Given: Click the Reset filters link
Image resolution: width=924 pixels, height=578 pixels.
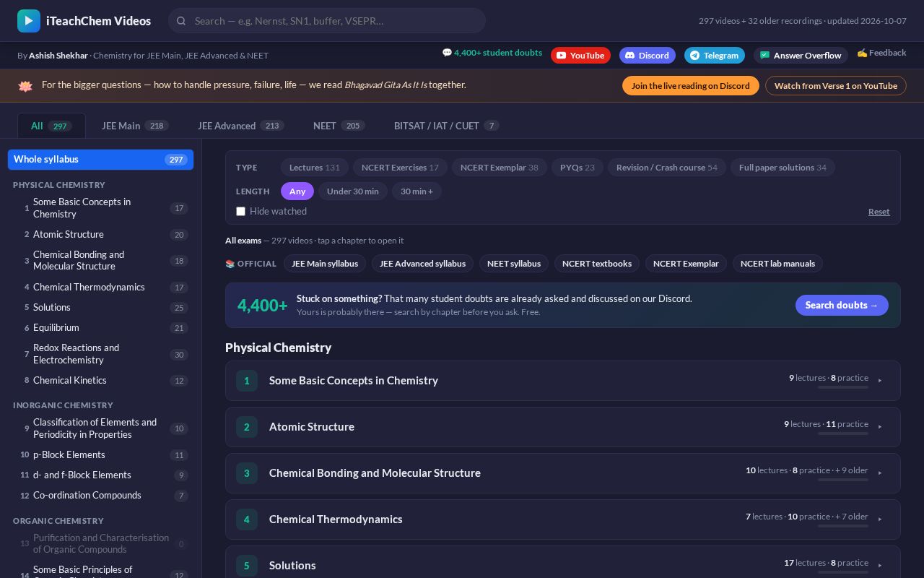Looking at the screenshot, I should coord(879,212).
